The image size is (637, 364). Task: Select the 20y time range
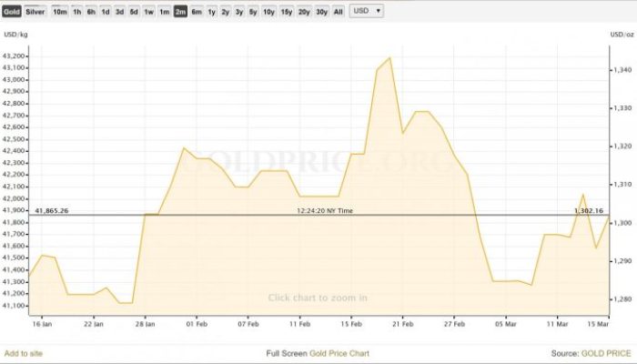[304, 11]
